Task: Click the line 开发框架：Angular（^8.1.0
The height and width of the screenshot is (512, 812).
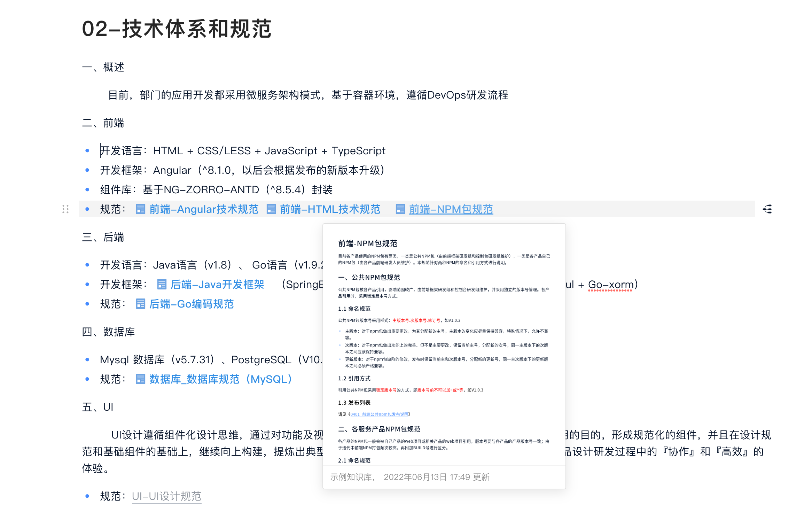Action: tap(242, 170)
